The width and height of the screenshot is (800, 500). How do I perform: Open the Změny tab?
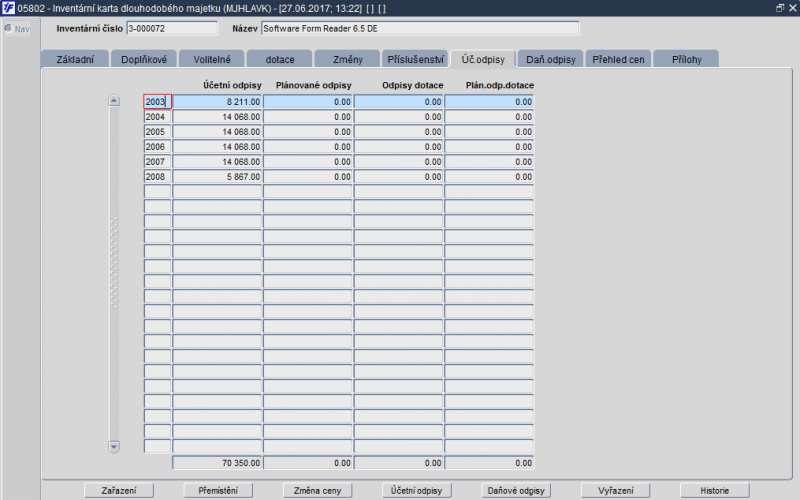pos(347,59)
